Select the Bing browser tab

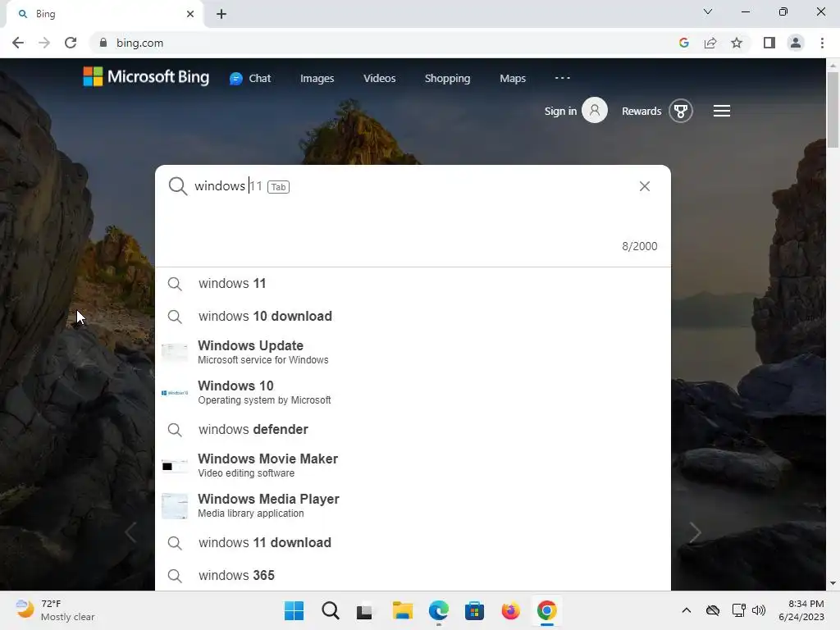tap(104, 14)
